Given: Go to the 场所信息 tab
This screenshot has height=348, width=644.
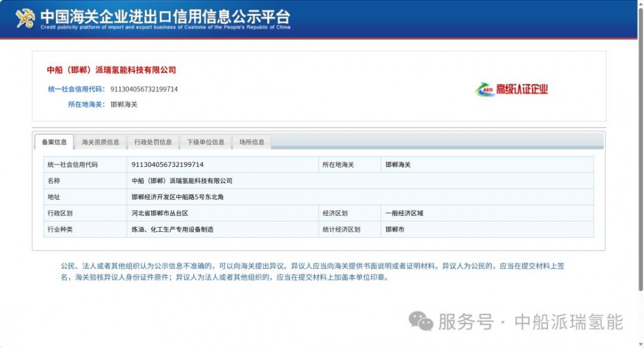Looking at the screenshot, I should tap(252, 142).
